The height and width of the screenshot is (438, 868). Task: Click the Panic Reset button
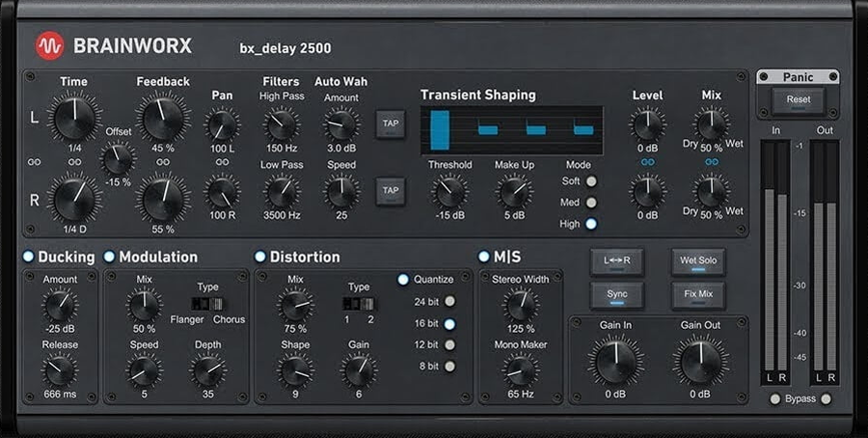[799, 100]
